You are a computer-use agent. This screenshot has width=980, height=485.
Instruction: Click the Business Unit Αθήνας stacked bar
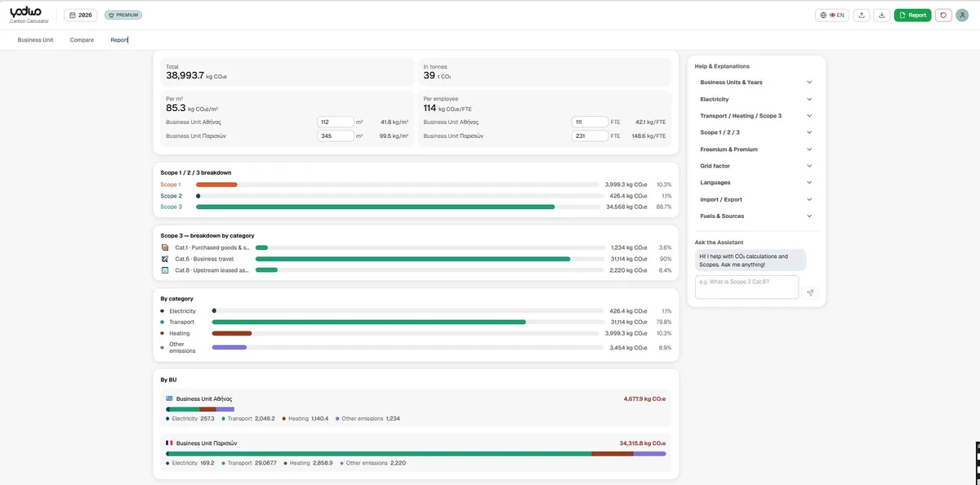(200, 409)
